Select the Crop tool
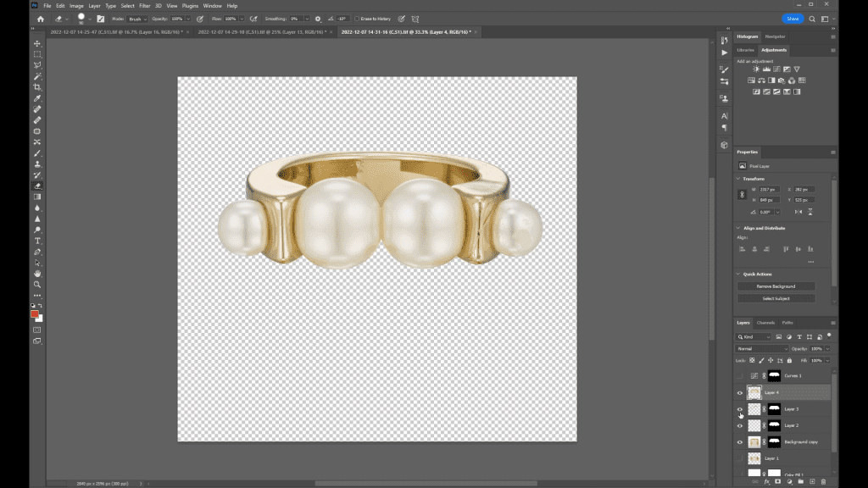The height and width of the screenshot is (488, 868). click(x=37, y=87)
